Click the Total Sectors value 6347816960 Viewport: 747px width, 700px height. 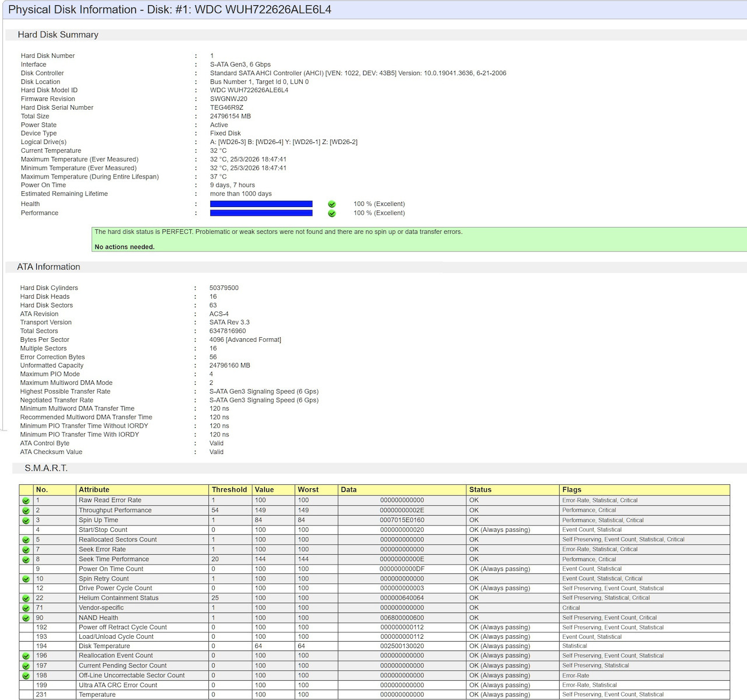(228, 331)
